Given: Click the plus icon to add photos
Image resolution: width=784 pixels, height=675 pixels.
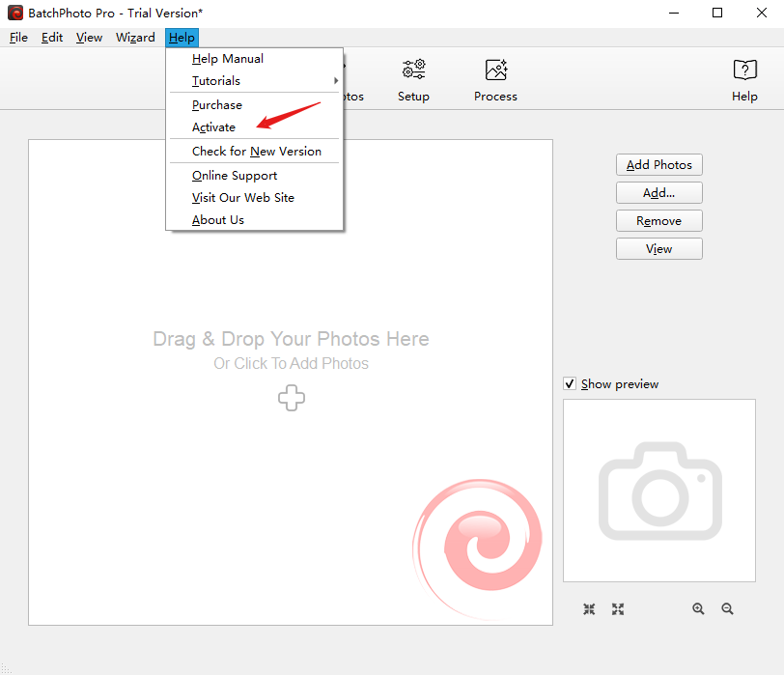Looking at the screenshot, I should (292, 398).
